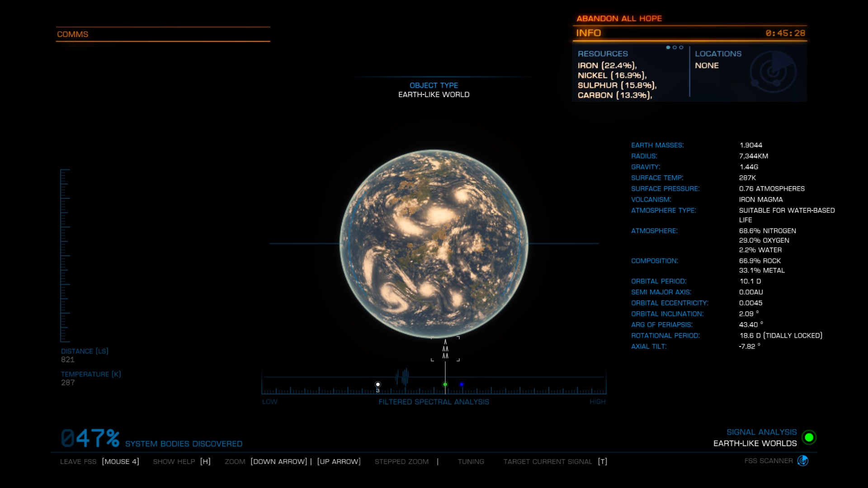This screenshot has width=868, height=488.
Task: Click 'NICKEL (16.9%)' resource entry
Action: point(612,75)
